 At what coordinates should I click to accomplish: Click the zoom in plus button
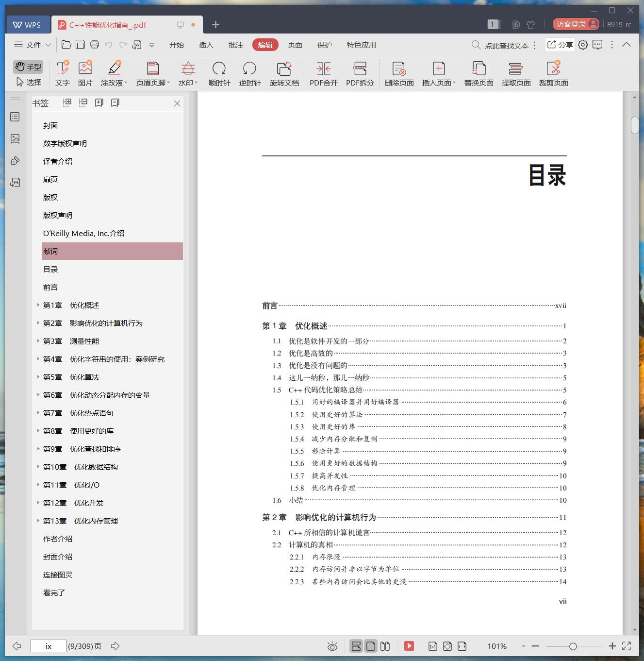pos(612,646)
